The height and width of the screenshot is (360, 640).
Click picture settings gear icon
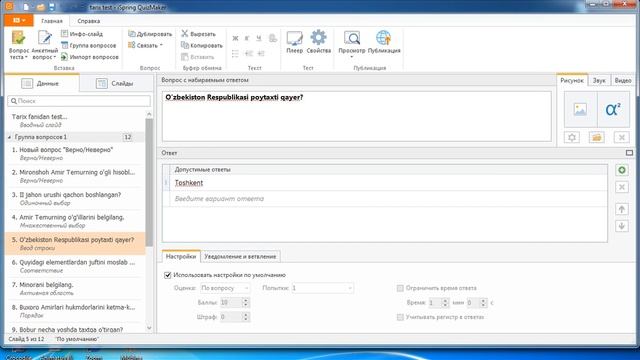coord(572,138)
